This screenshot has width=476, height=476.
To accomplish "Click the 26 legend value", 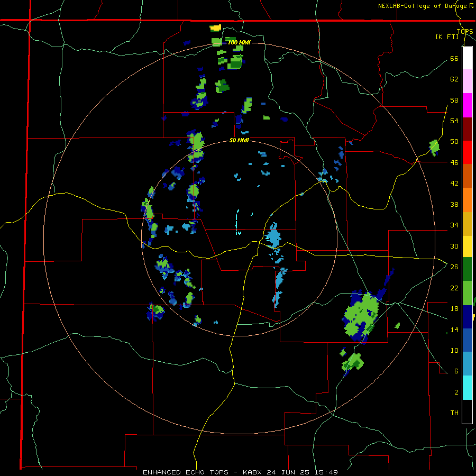I will point(454,267).
